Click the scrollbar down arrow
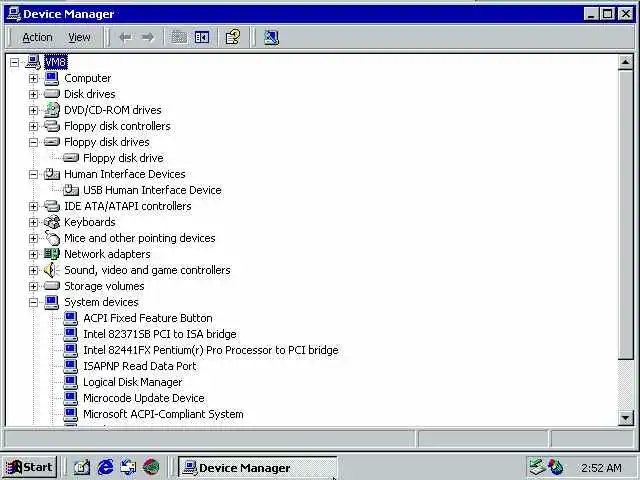This screenshot has width=640, height=480. pyautogui.click(x=625, y=417)
